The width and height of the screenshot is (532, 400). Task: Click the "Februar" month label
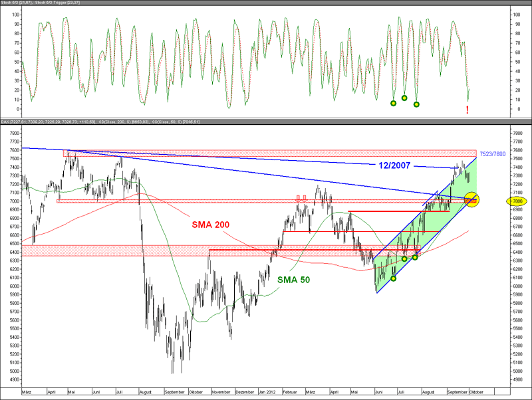click(x=289, y=392)
